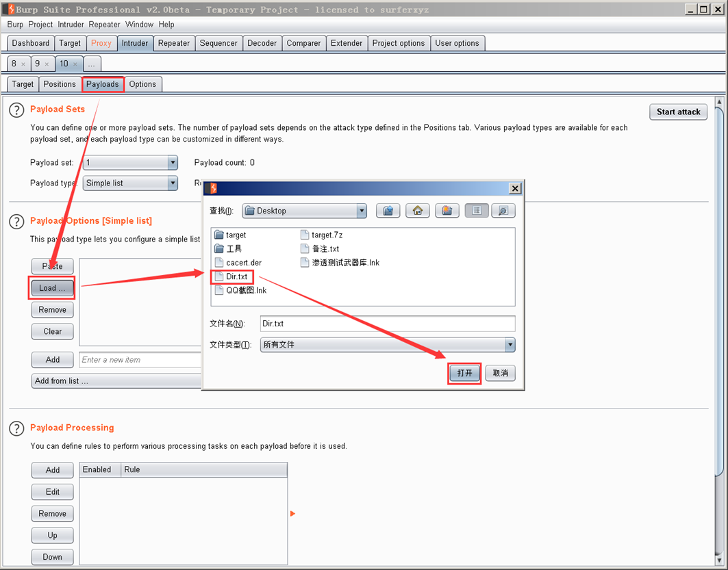Close Intruder tab 10
The height and width of the screenshot is (570, 728).
[x=75, y=64]
